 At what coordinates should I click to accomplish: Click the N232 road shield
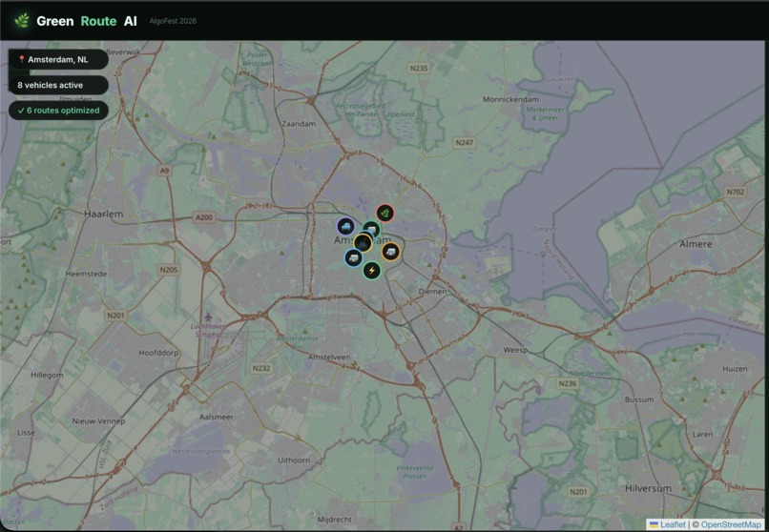tap(260, 368)
